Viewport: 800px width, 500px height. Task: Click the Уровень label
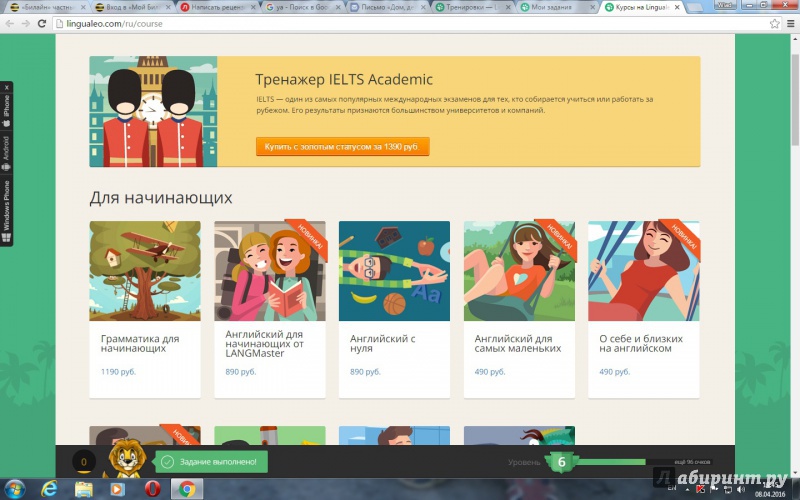coord(524,462)
